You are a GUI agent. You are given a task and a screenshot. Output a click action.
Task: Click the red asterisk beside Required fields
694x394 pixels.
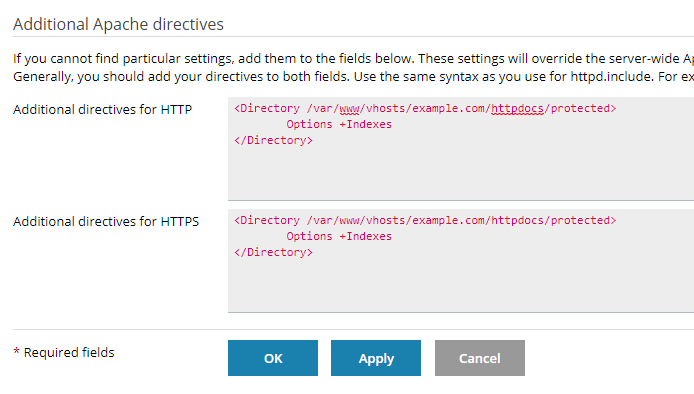pyautogui.click(x=16, y=352)
